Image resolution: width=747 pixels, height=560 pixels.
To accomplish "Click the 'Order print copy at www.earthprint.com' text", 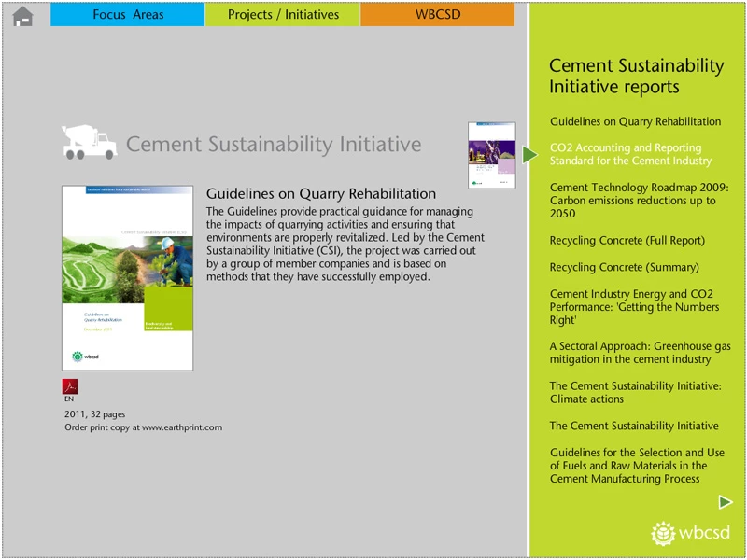I will click(144, 427).
